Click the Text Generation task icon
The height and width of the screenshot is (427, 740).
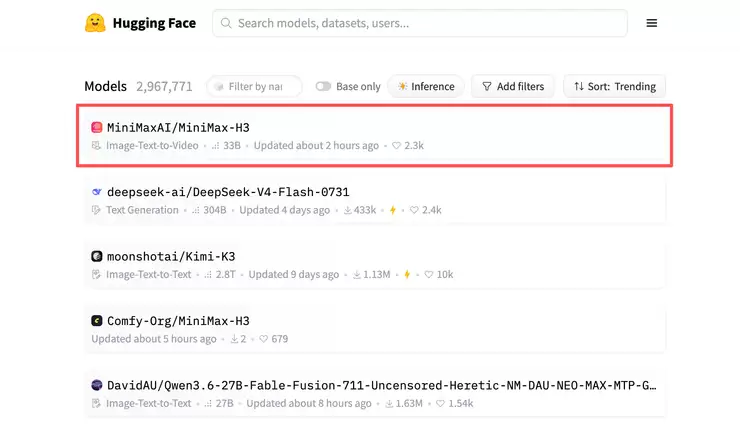[x=96, y=210]
